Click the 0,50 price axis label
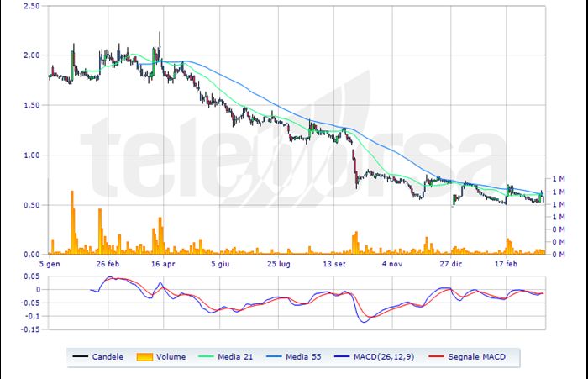Screen dimensions: 588x379 coord(30,205)
